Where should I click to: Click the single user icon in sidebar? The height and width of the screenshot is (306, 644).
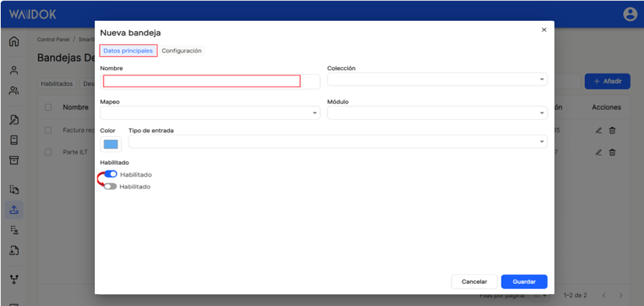(14, 70)
